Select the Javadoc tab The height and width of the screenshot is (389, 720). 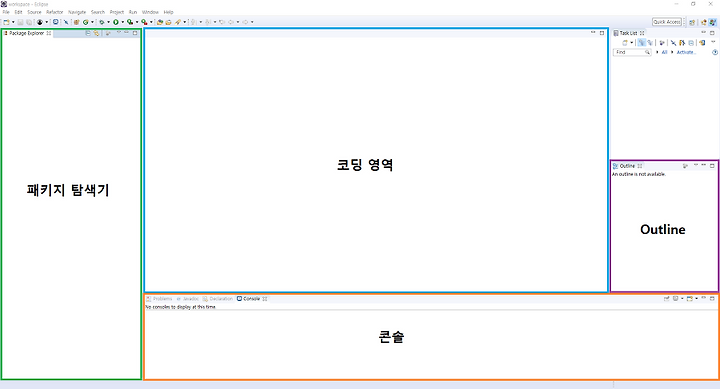pos(188,299)
